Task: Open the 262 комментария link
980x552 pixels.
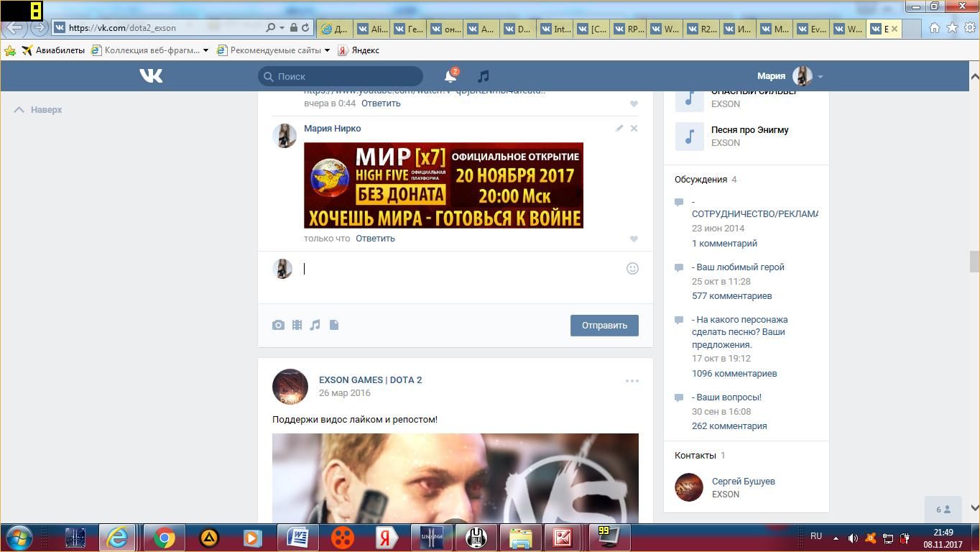Action: point(729,425)
